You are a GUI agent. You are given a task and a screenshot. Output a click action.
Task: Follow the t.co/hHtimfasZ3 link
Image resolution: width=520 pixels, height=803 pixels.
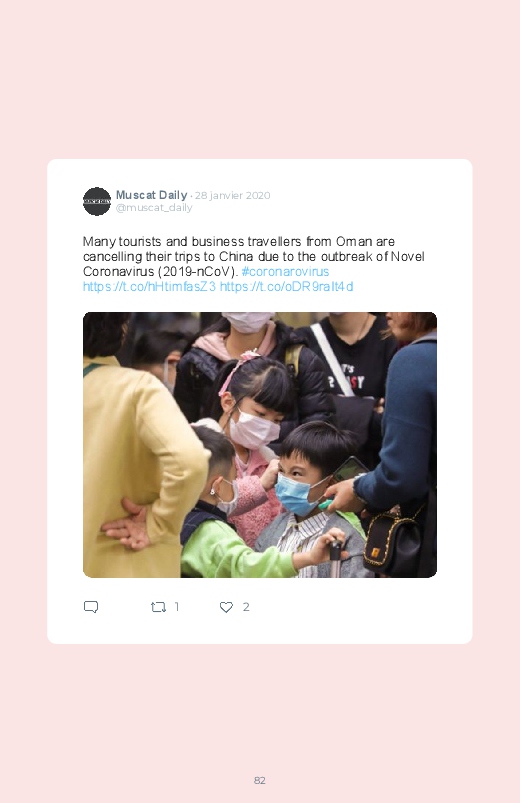[150, 286]
